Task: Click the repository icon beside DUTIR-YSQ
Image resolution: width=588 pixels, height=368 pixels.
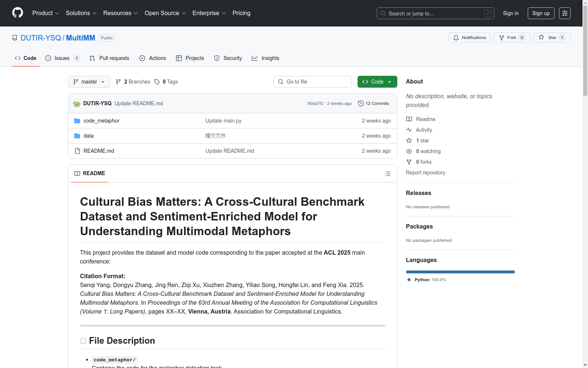Action: click(x=15, y=38)
